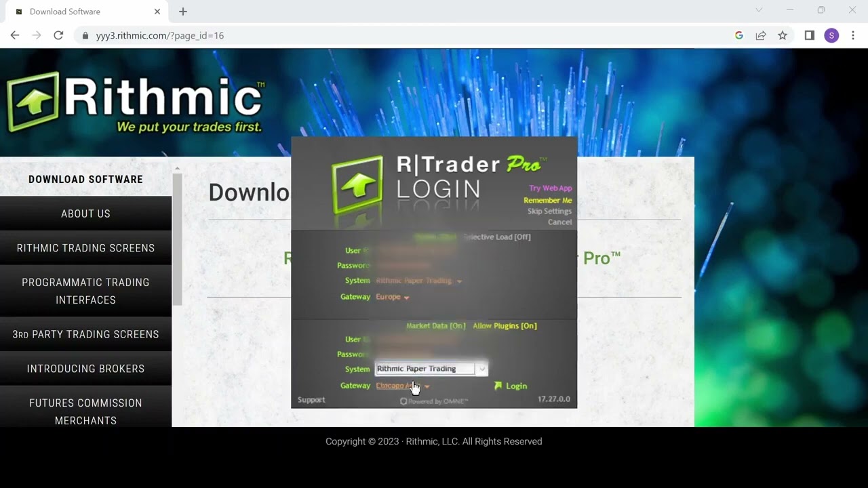
Task: Toggle Market Data [On]
Action: coord(435,326)
